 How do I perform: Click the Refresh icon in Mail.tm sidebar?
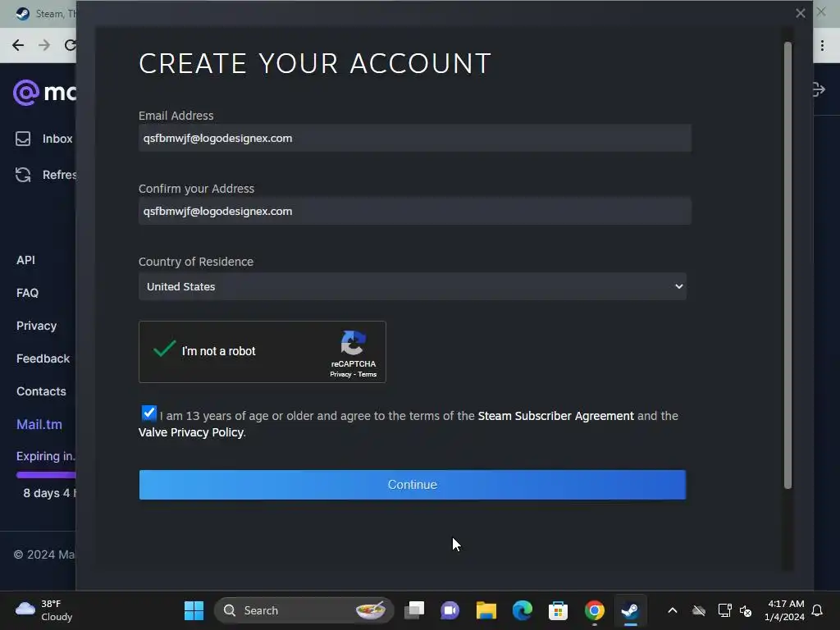[x=23, y=175]
